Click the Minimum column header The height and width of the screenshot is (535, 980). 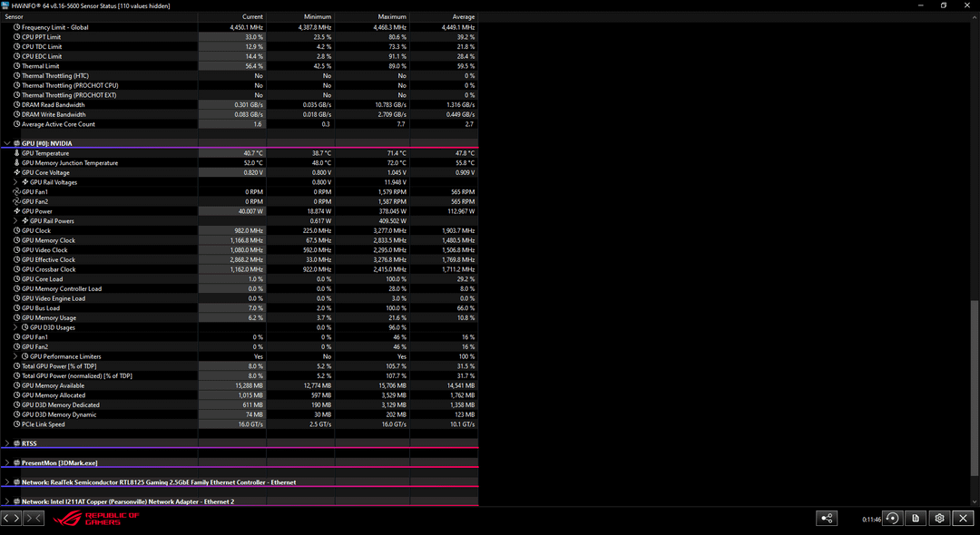pyautogui.click(x=300, y=17)
